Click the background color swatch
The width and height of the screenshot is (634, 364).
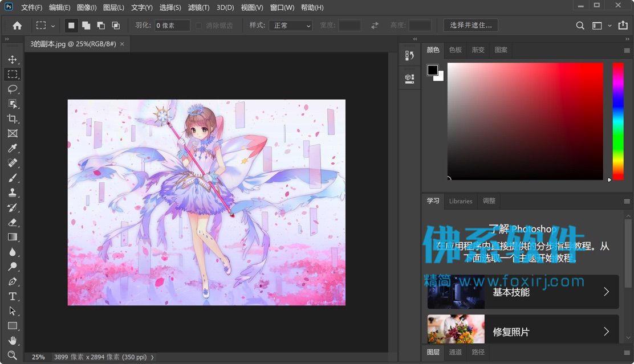point(440,77)
